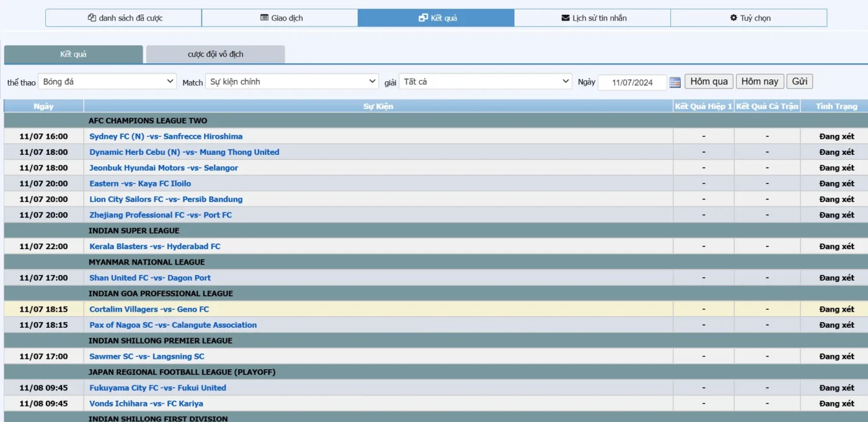Screen dimensions: 868x422
Task: Switch to the 'Giao dịch' tab
Action: [280, 18]
